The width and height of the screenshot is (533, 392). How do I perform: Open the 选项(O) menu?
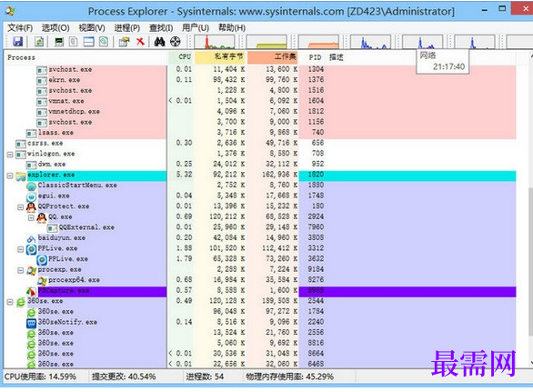coord(55,27)
